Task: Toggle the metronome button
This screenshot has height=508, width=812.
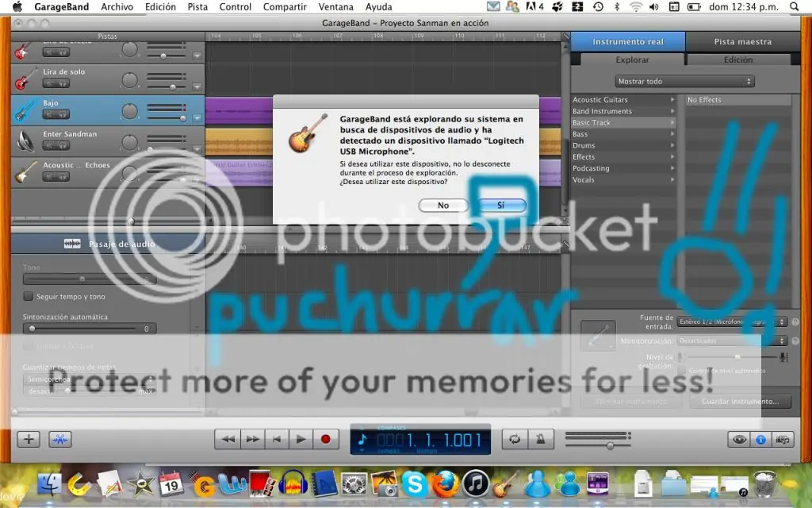Action: tap(540, 439)
